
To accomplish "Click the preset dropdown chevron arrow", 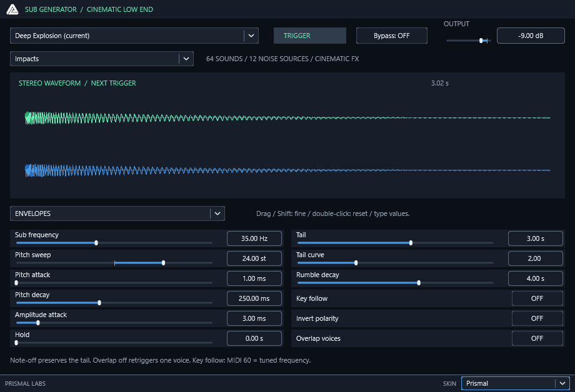I will [251, 36].
